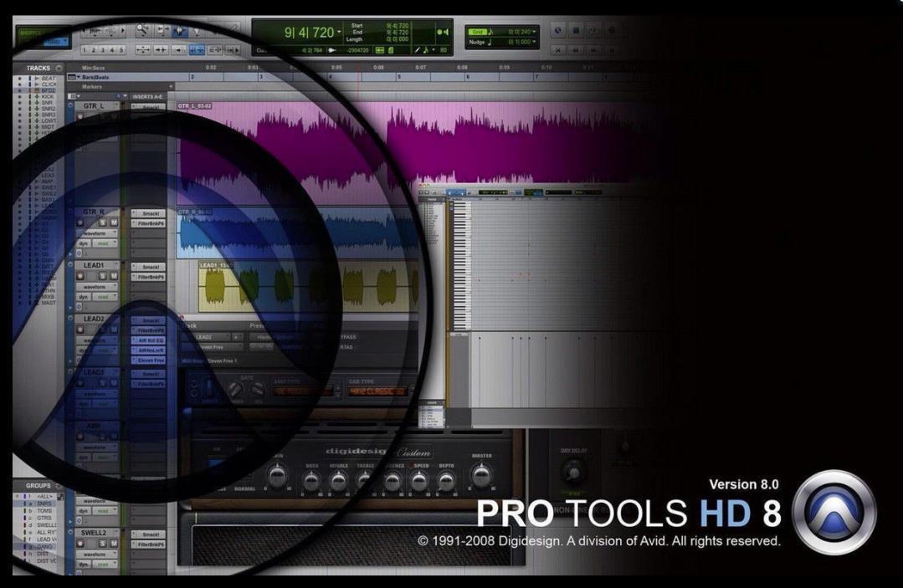Screen dimensions: 903x588
Task: Open the TRACKS list menu button
Action: pos(59,68)
